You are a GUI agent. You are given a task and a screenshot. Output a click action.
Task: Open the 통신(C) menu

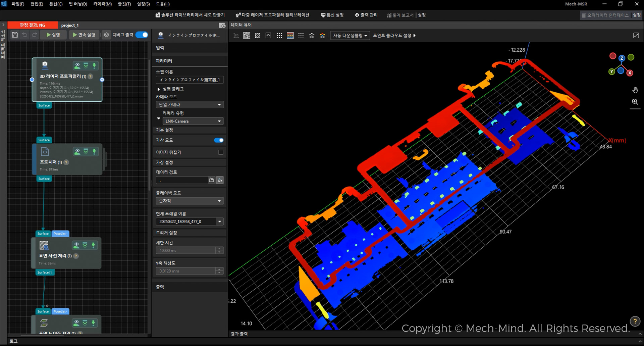click(x=56, y=4)
